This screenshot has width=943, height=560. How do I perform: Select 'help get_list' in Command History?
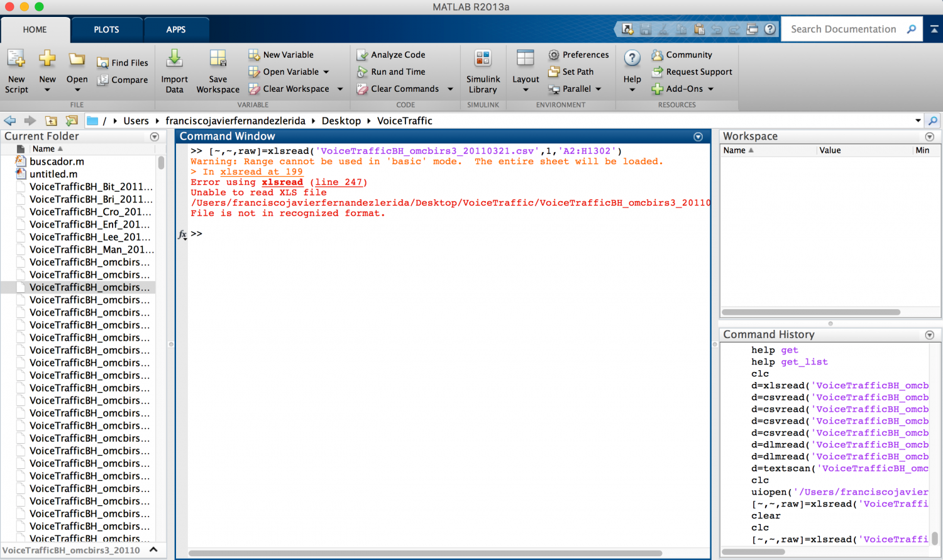point(790,362)
